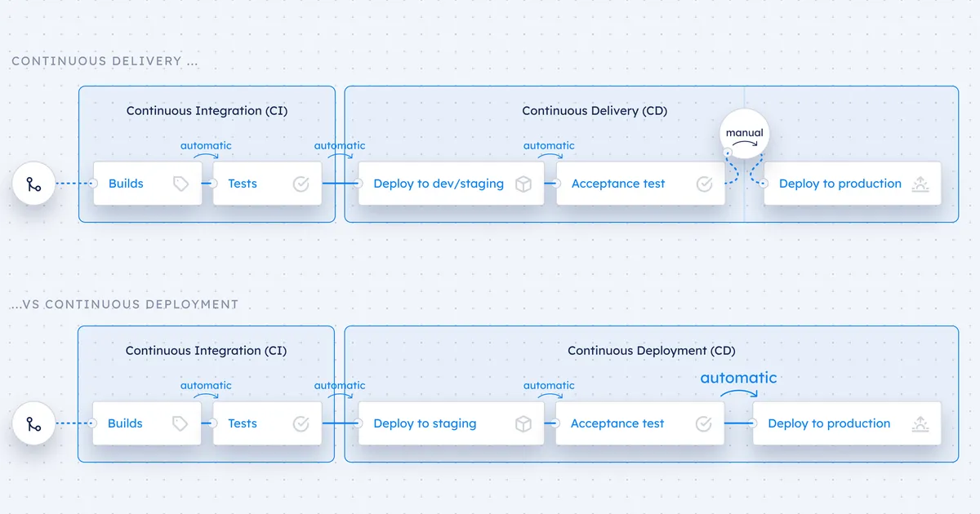Click 'Deploy to dev/staging' text
The height and width of the screenshot is (514, 980).
[439, 184]
